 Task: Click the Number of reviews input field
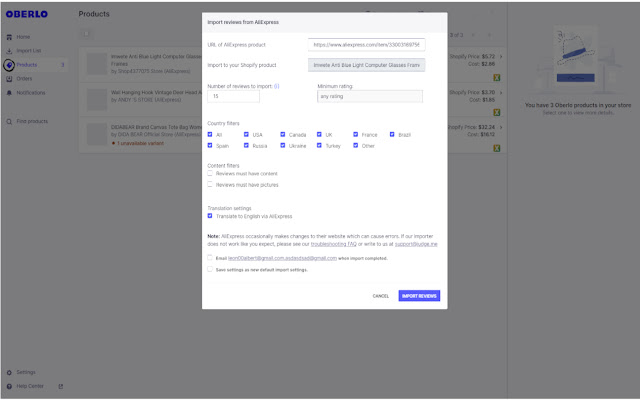coord(233,97)
